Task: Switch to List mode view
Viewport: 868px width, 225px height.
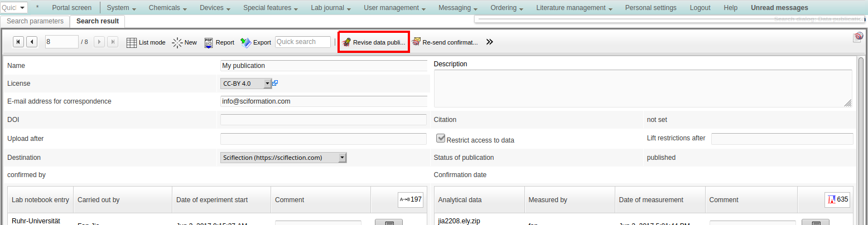Action: [146, 42]
